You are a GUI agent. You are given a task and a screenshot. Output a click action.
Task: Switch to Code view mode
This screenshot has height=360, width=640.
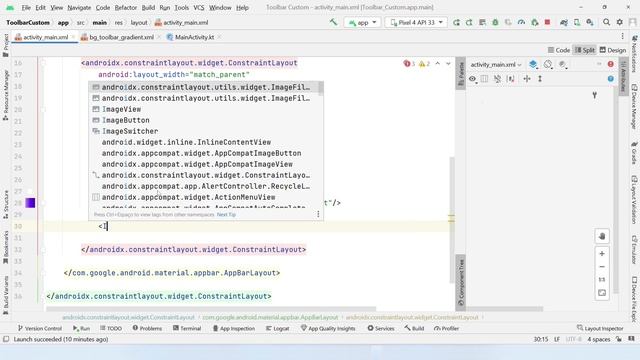[x=559, y=50]
